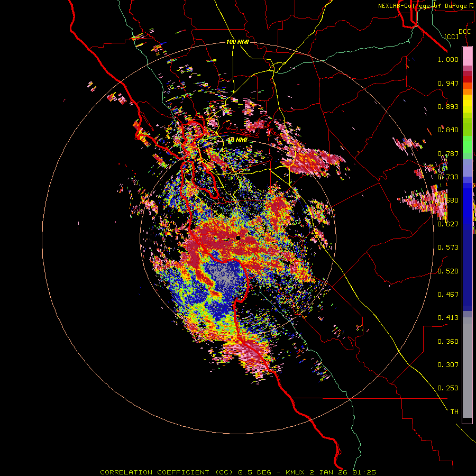Click the TH threshold label

point(454,412)
